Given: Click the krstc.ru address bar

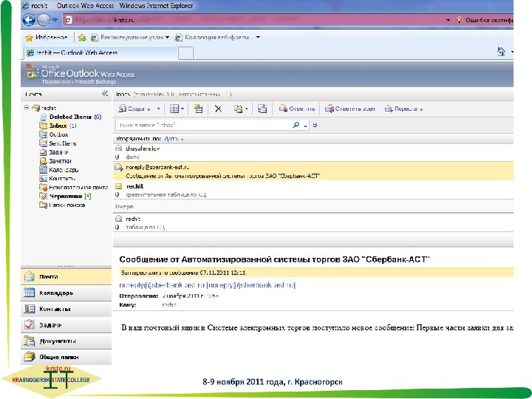Looking at the screenshot, I should (x=254, y=20).
